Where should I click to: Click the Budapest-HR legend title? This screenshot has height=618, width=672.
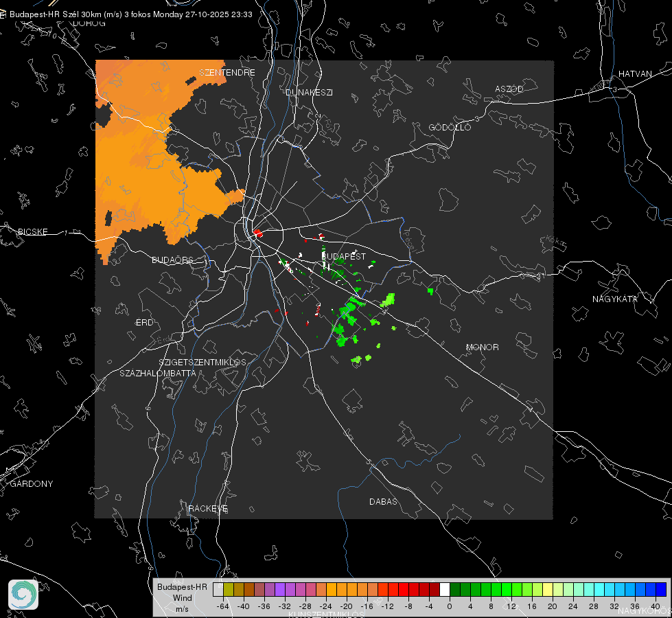tap(182, 586)
